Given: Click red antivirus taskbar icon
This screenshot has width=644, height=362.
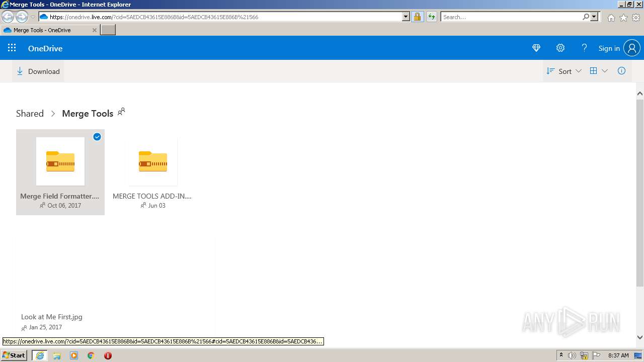Looking at the screenshot, I should [108, 355].
